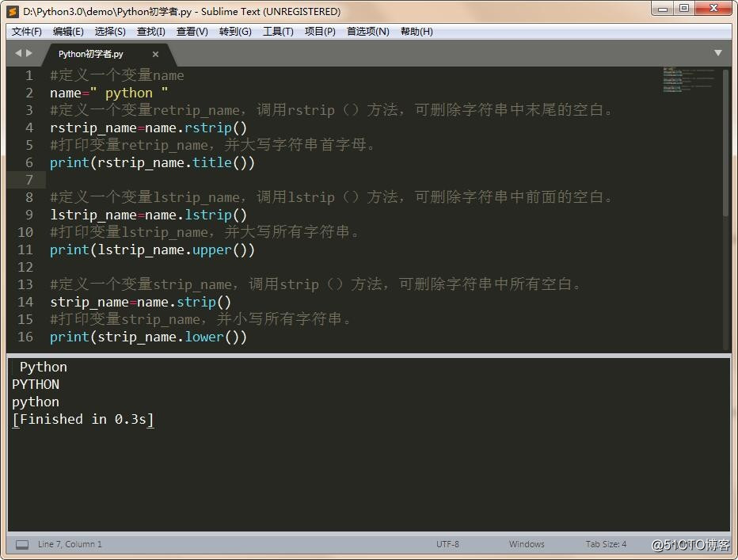Open the 工具(T) menu
738x560 pixels.
278,32
